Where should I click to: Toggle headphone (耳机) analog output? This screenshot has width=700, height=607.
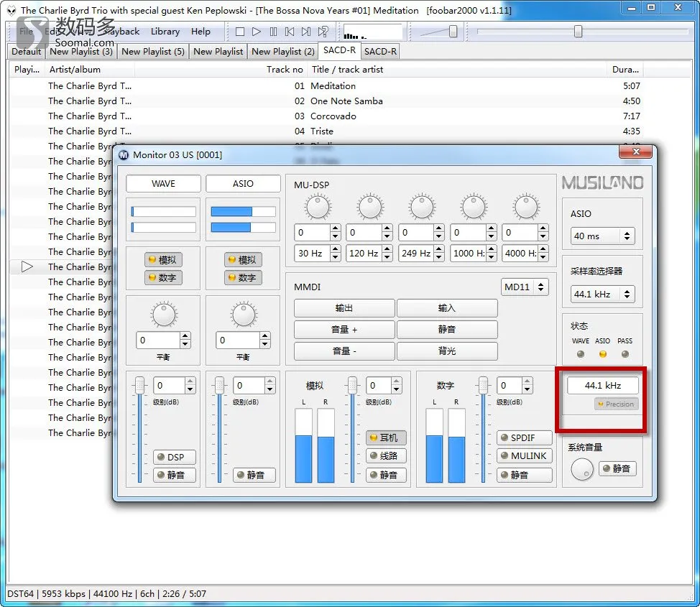coord(386,438)
